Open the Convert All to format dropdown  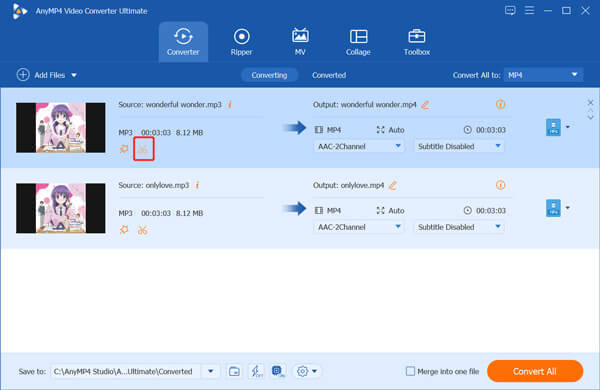[543, 75]
